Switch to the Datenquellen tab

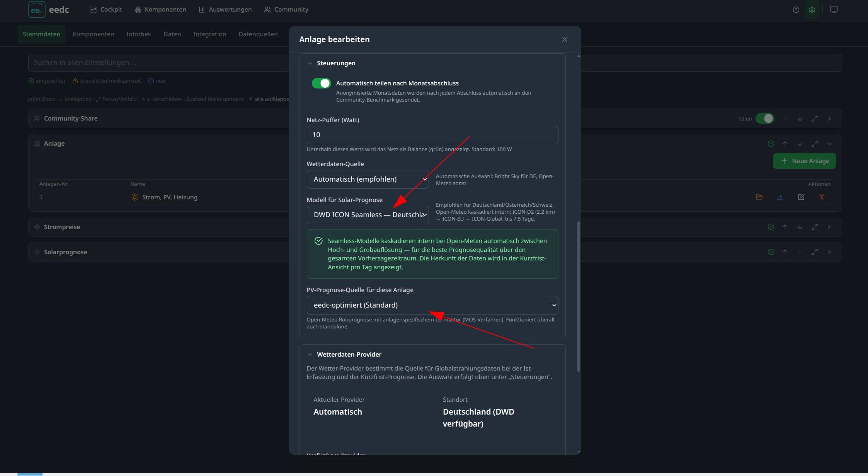(x=258, y=34)
